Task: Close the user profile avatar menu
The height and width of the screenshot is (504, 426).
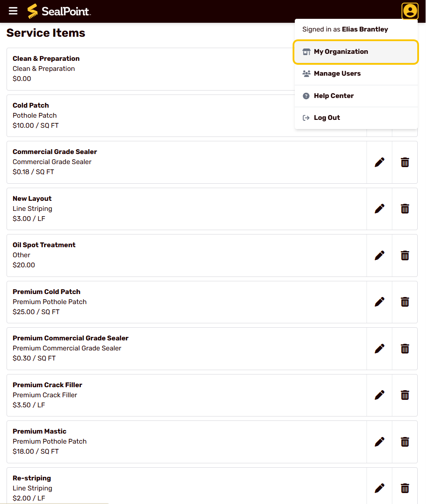Action: 410,11
